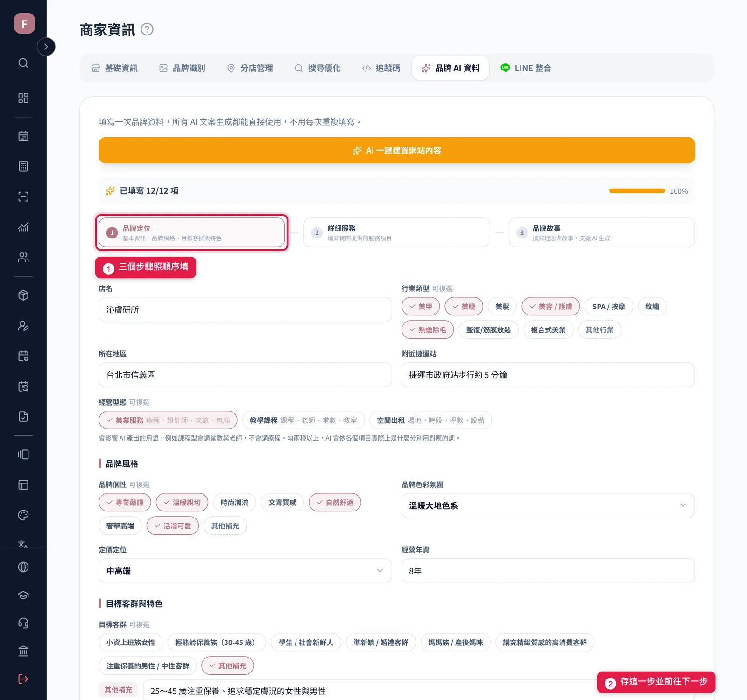Open the customers group icon in sidebar
The height and width of the screenshot is (700, 747).
[x=23, y=257]
